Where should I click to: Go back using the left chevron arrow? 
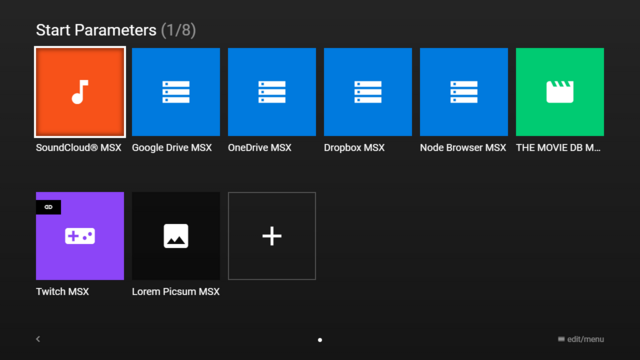(38, 339)
